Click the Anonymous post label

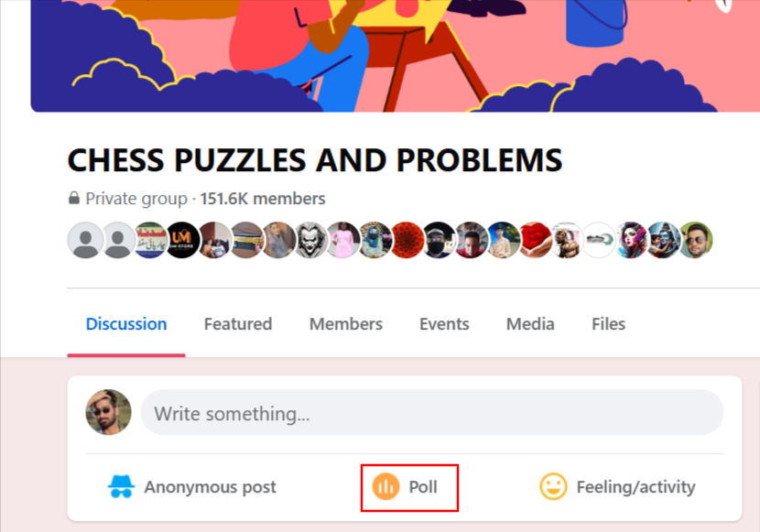tap(211, 486)
